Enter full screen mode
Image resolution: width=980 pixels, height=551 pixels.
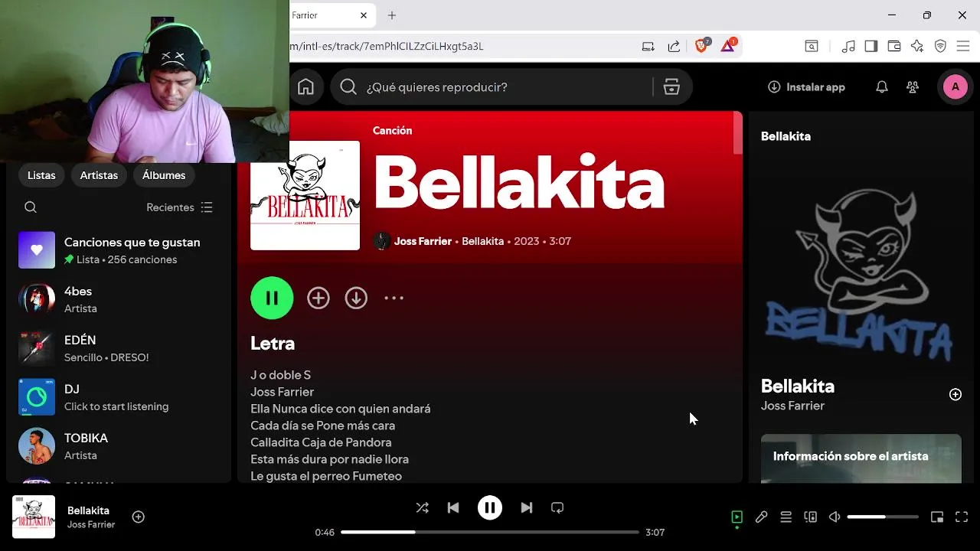point(962,517)
